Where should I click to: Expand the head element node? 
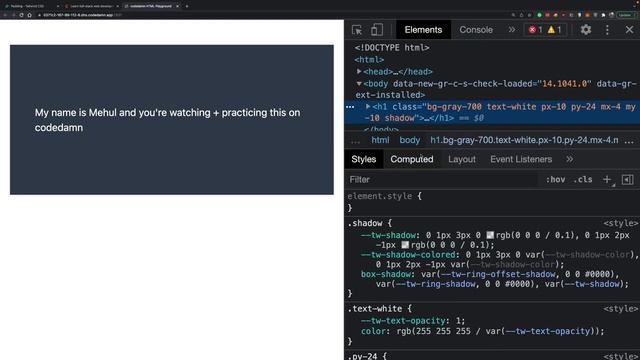(359, 71)
